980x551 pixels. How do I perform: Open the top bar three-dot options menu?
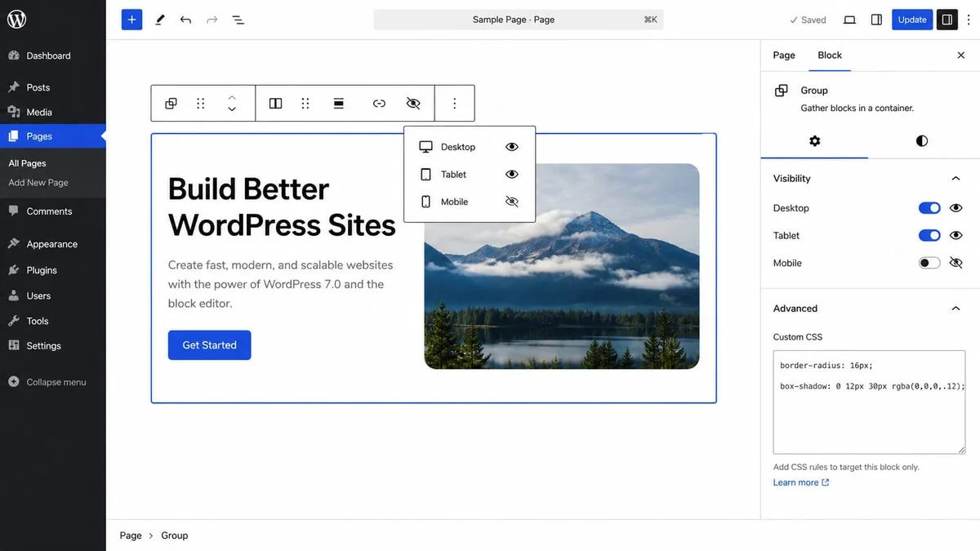969,20
